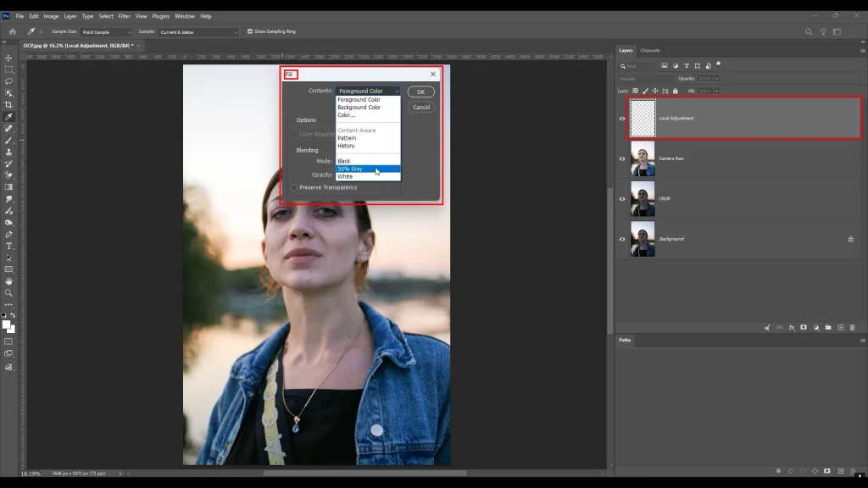Cancel the Fill dialog
The image size is (868, 488).
click(x=420, y=108)
